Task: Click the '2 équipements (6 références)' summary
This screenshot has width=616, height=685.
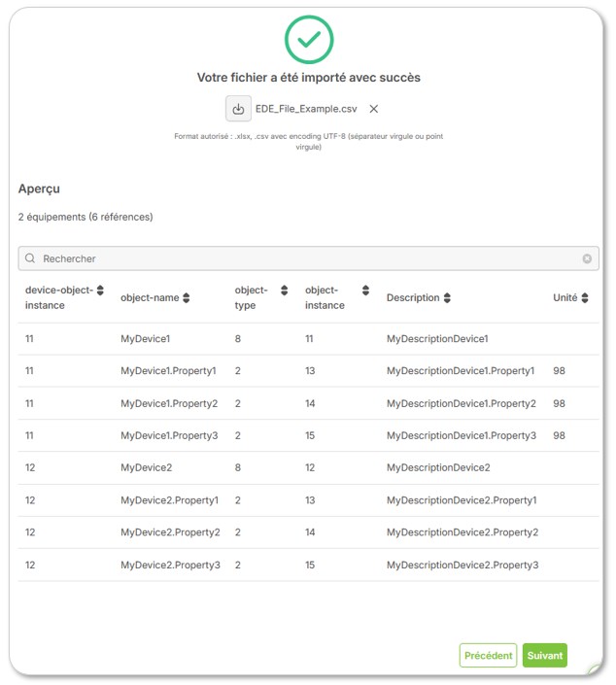Action: (x=86, y=217)
